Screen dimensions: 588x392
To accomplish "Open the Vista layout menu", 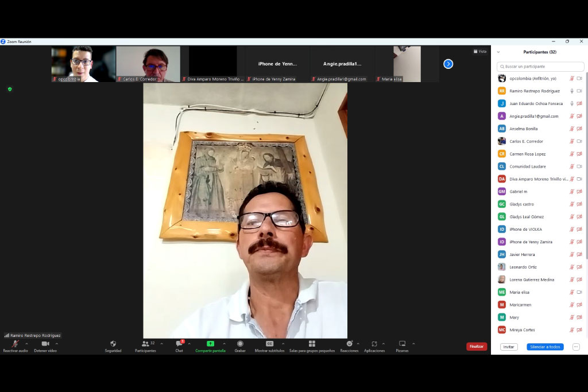I will click(480, 51).
